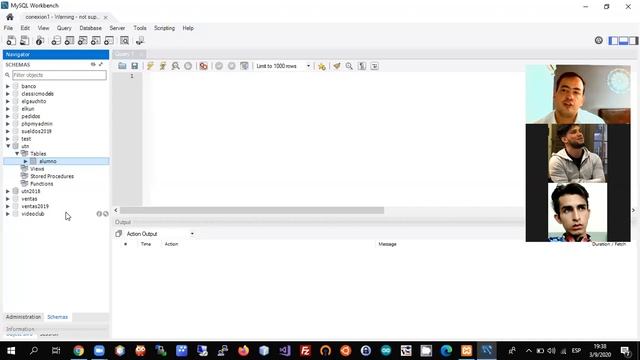Execute the statement under the cursor

162,66
